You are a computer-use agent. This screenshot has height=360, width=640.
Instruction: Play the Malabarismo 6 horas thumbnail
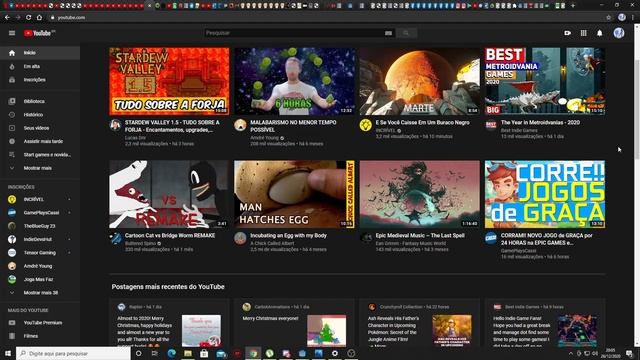pos(294,81)
